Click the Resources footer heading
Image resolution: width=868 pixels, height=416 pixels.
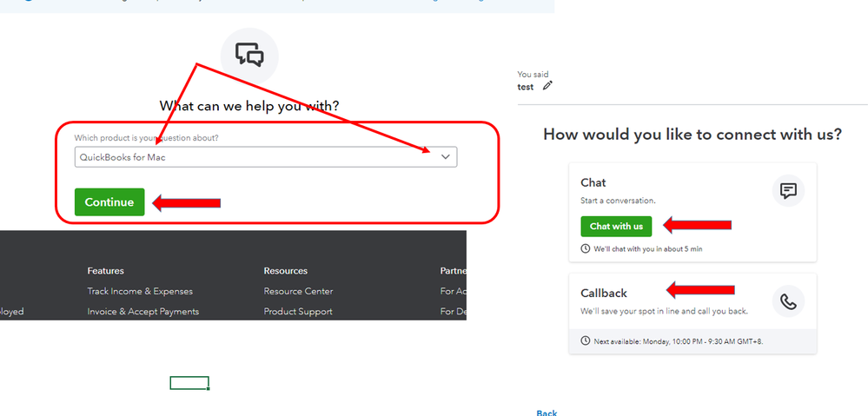286,270
